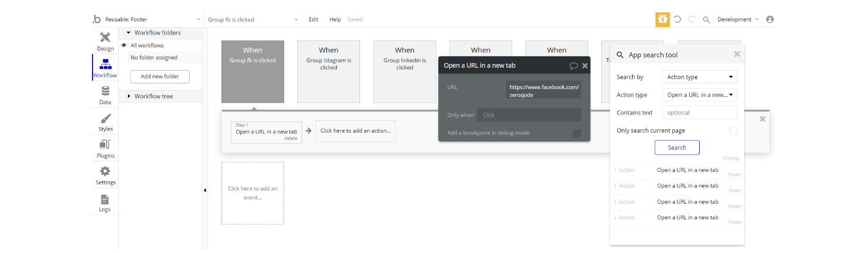Open the Development version dropdown
This screenshot has width=868, height=253.
[x=738, y=19]
